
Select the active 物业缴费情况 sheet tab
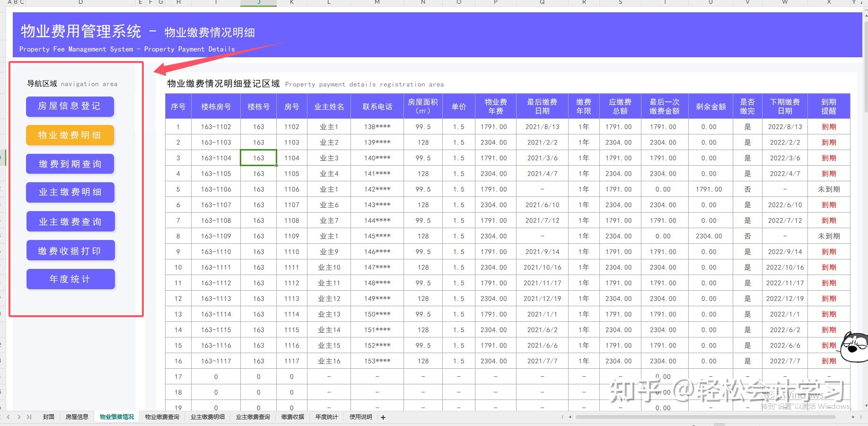pos(117,417)
